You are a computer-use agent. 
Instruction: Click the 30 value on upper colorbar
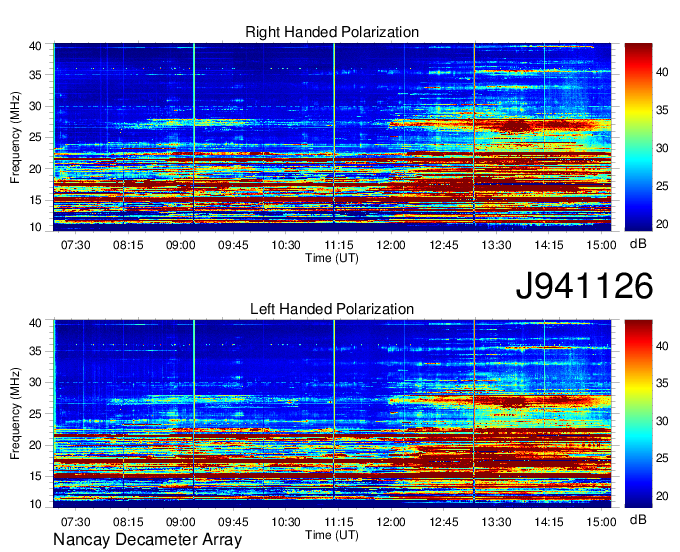tap(662, 148)
